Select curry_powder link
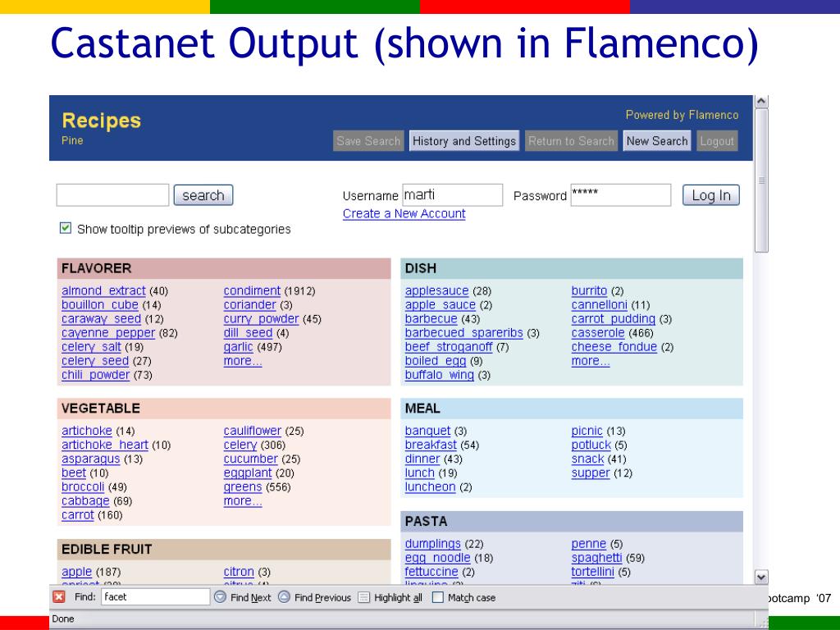 point(261,319)
